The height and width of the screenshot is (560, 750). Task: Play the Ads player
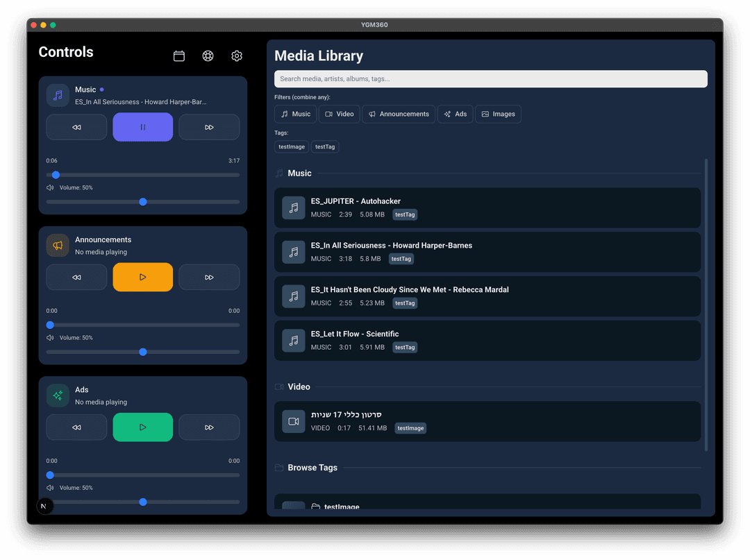pos(142,427)
